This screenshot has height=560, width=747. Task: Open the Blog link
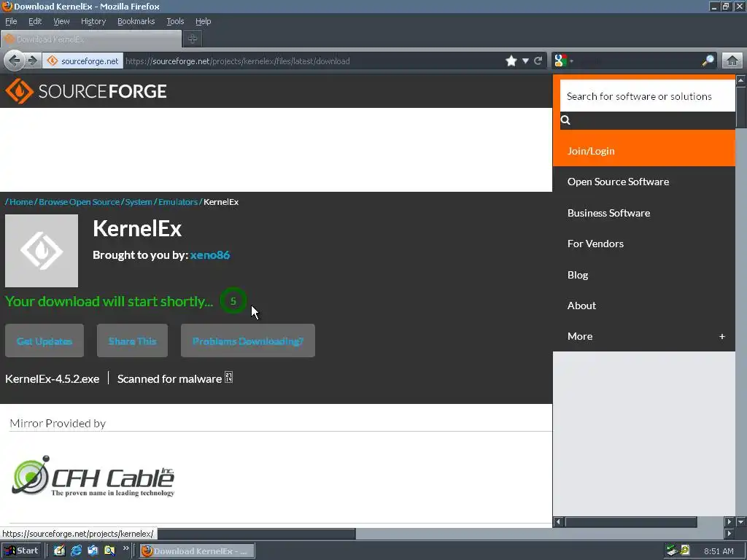[578, 275]
